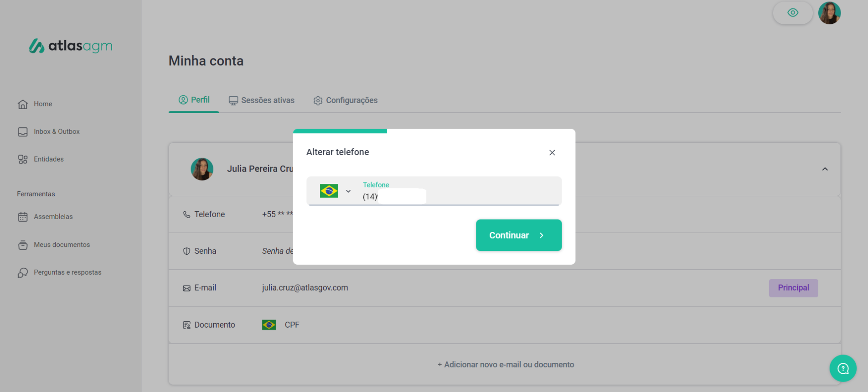Viewport: 868px width, 392px height.
Task: Open Meus documentos in the sidebar
Action: click(x=62, y=244)
